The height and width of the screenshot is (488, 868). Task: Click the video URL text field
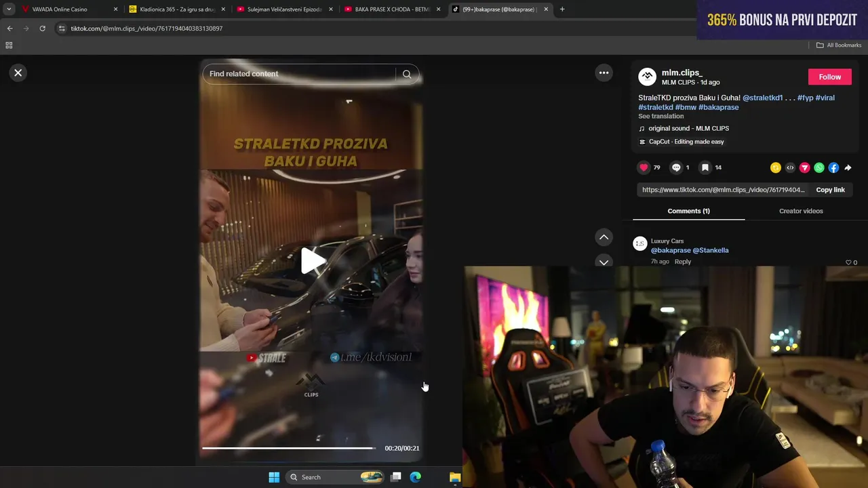(x=724, y=190)
